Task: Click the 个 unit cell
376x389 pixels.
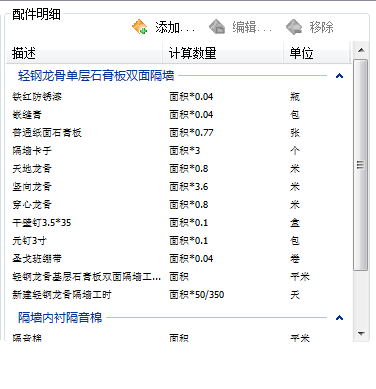Action: tap(295, 151)
